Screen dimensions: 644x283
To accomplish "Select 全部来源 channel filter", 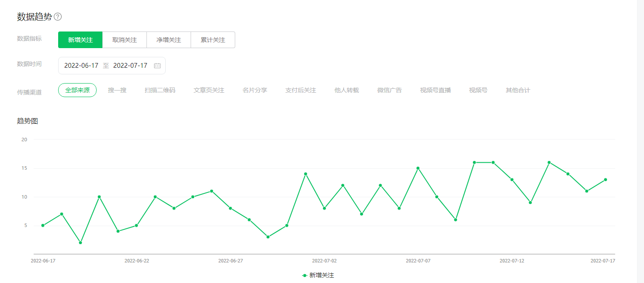I will pyautogui.click(x=77, y=90).
